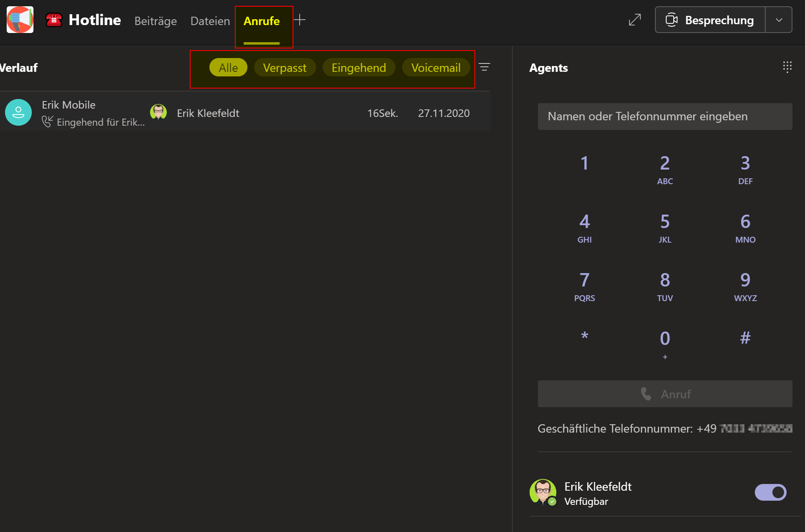Click Erik Mobile contact avatar
Image resolution: width=805 pixels, height=532 pixels.
point(18,112)
